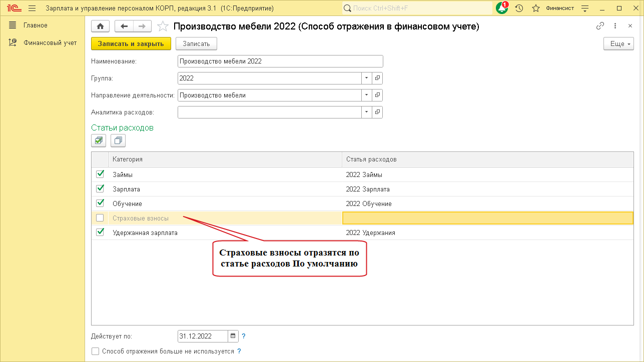The width and height of the screenshot is (644, 362).
Task: Uncheck the Займы category checkbox
Action: pos(100,174)
